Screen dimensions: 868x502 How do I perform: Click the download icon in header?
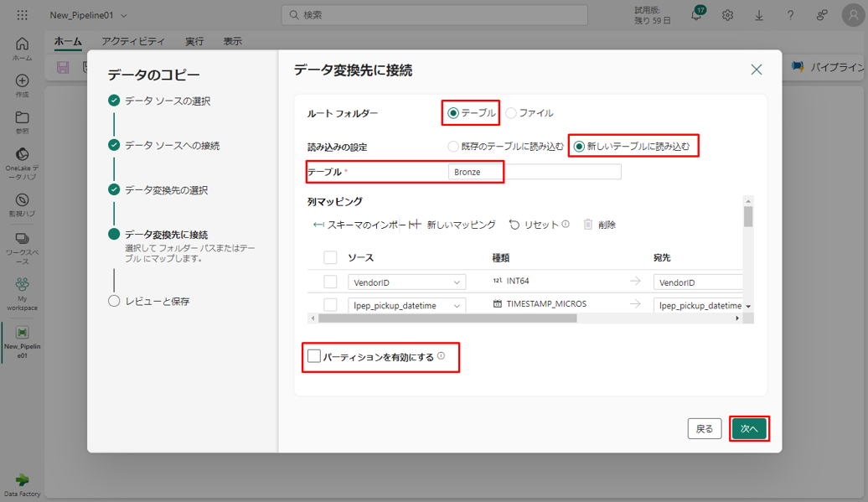coord(759,15)
